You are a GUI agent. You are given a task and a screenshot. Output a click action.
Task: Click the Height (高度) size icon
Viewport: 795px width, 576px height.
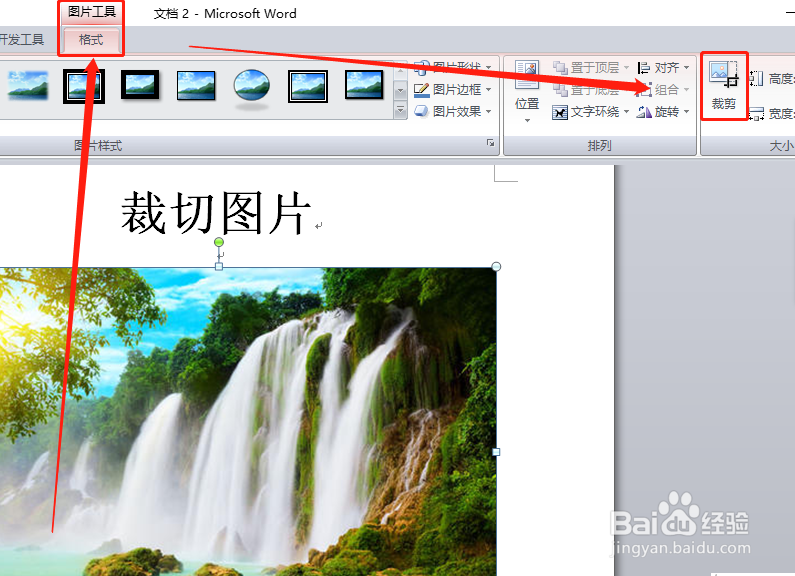(x=756, y=79)
